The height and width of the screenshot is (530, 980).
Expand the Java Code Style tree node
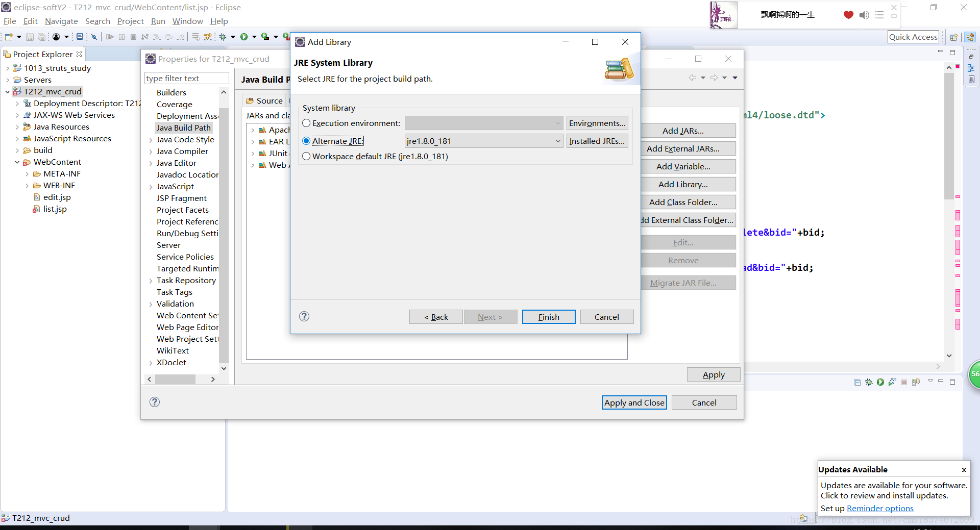151,140
